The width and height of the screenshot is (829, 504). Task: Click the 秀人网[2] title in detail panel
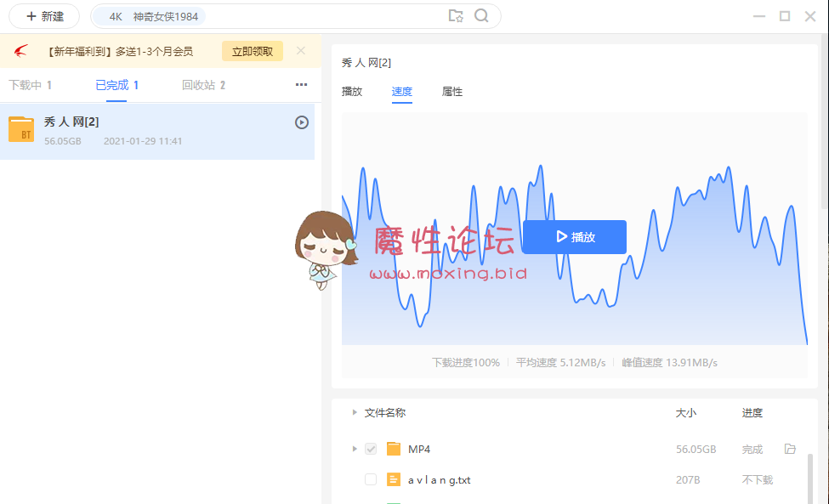click(366, 63)
